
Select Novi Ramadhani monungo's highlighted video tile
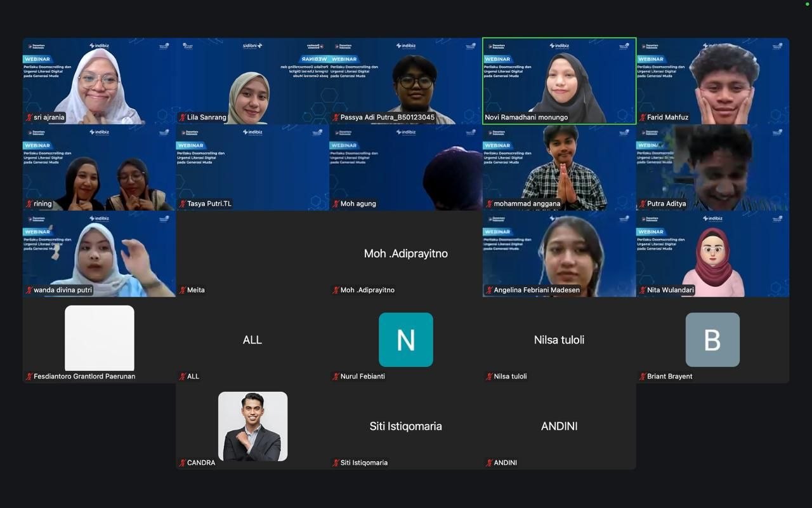click(559, 81)
